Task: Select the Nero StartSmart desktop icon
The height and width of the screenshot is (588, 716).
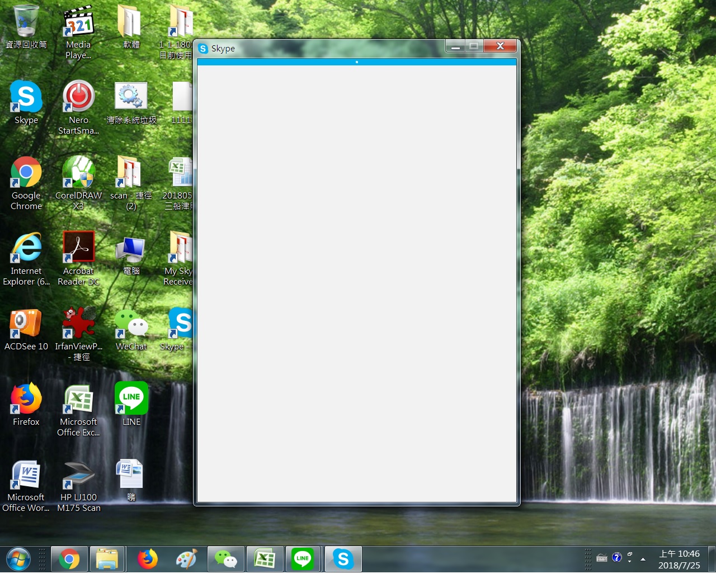Action: tap(78, 108)
